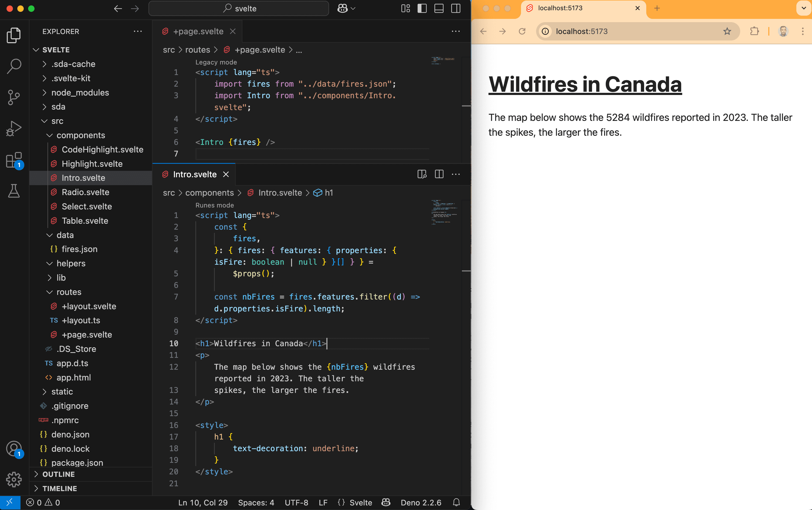Screen dimensions: 812x510
Task: Toggle the bottom panel
Action: pyautogui.click(x=439, y=8)
